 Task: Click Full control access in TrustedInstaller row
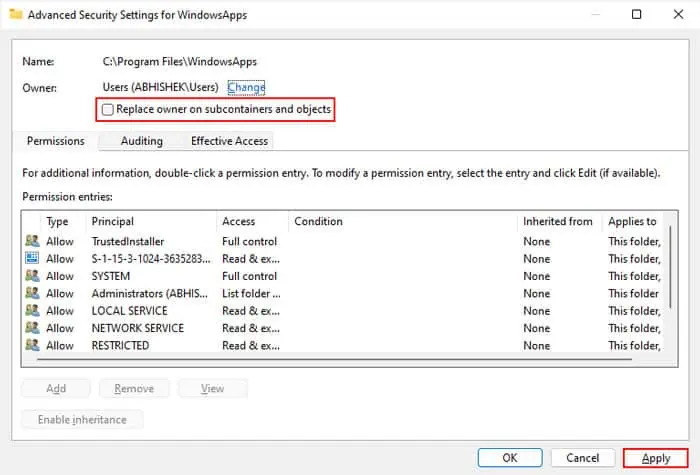tap(250, 242)
